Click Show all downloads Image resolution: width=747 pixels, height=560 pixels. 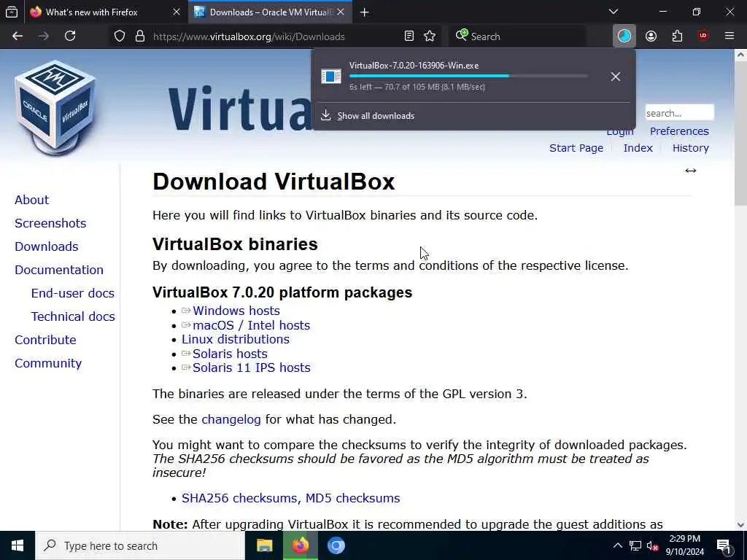coord(376,116)
